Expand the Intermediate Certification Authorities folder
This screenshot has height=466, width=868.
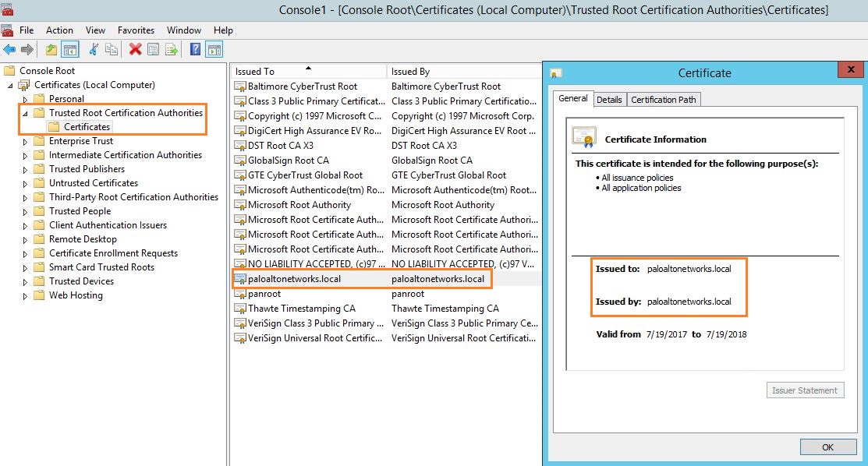(x=25, y=156)
